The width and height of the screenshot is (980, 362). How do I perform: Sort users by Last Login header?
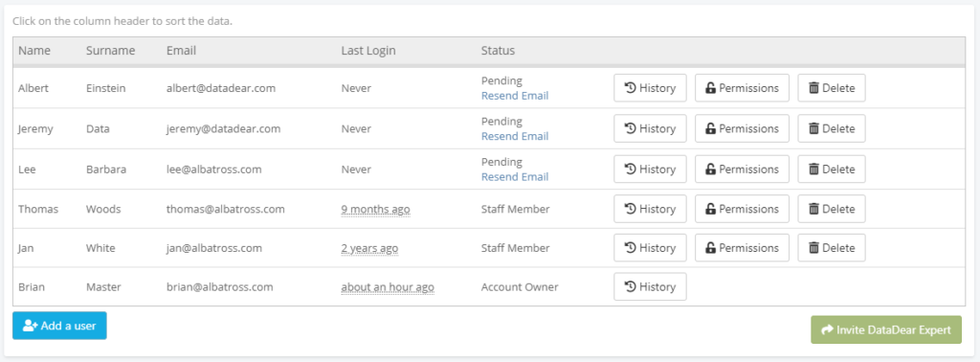368,51
